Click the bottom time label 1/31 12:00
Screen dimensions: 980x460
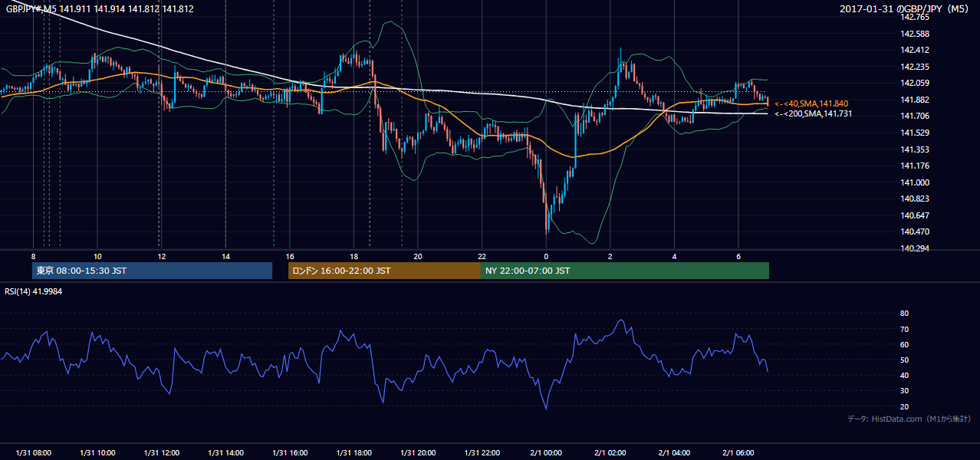161,453
